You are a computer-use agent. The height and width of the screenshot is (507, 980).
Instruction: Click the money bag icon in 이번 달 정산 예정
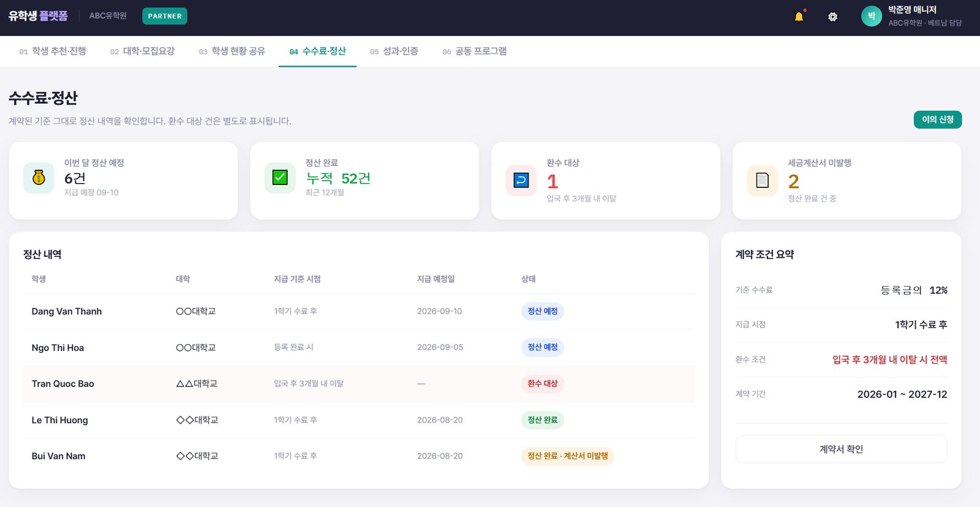pos(39,178)
